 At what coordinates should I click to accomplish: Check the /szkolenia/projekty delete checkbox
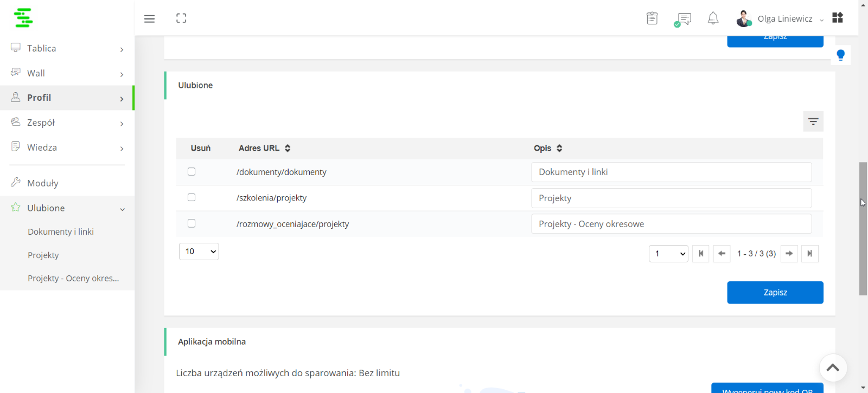tap(192, 197)
